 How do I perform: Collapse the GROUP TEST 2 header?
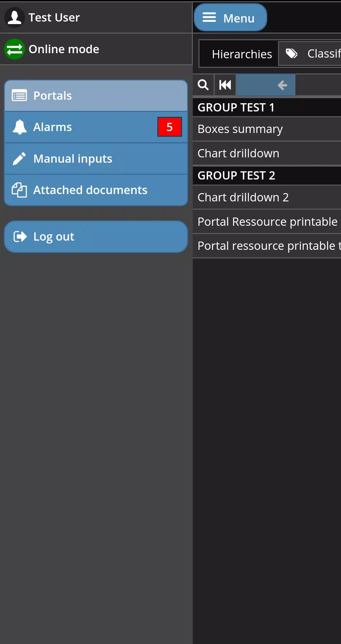point(267,175)
